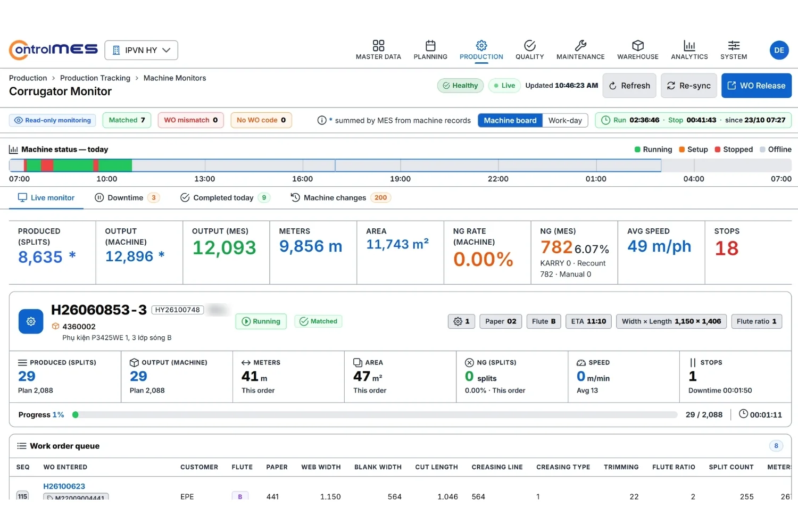Click the DE user avatar

click(x=779, y=50)
